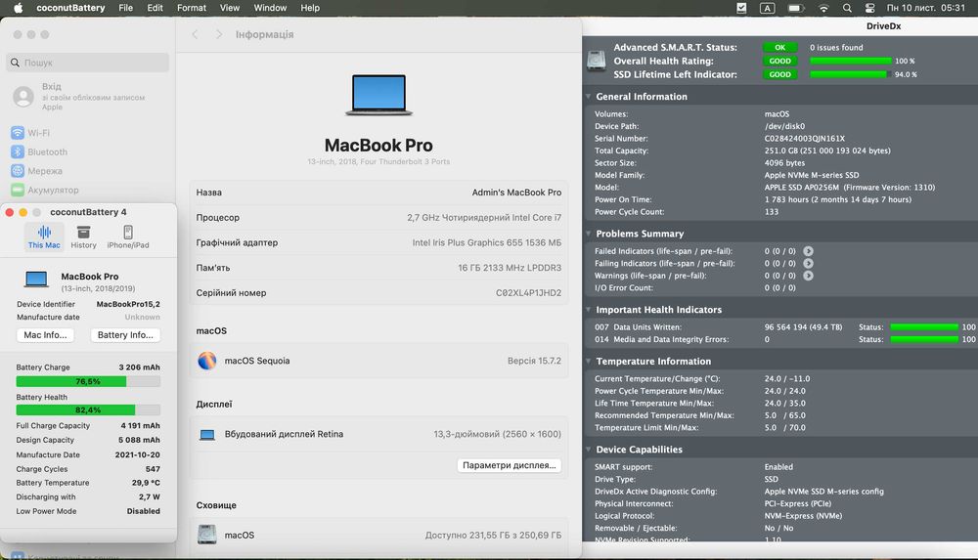The height and width of the screenshot is (560, 978).
Task: Open Failing Indicators details arrow
Action: click(808, 263)
